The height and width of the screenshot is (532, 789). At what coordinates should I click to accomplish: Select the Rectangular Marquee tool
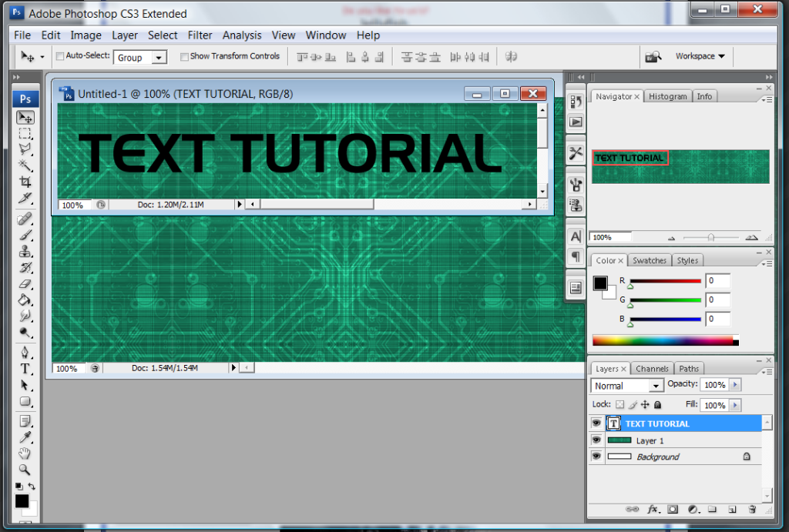click(x=25, y=134)
